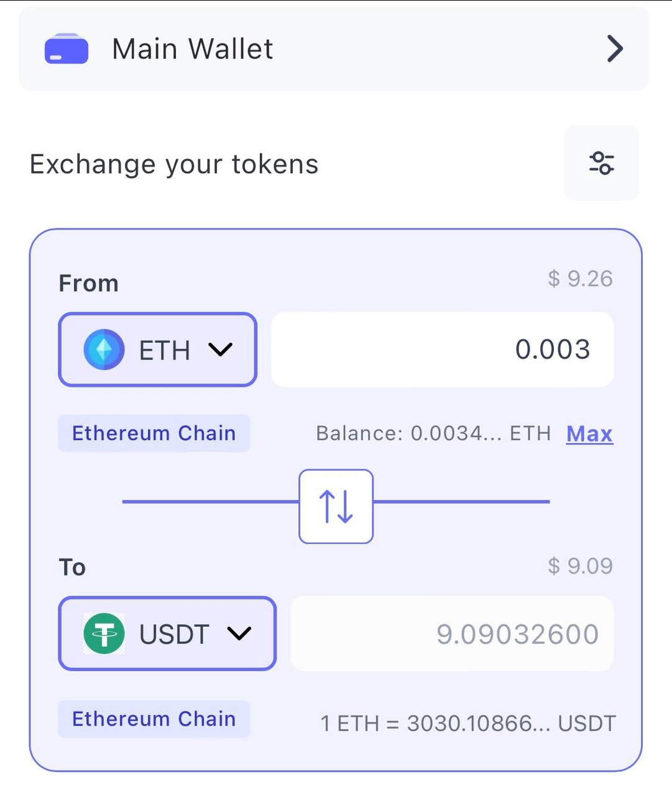Click the $ 9.09 To value
The width and height of the screenshot is (672, 796).
pos(580,566)
